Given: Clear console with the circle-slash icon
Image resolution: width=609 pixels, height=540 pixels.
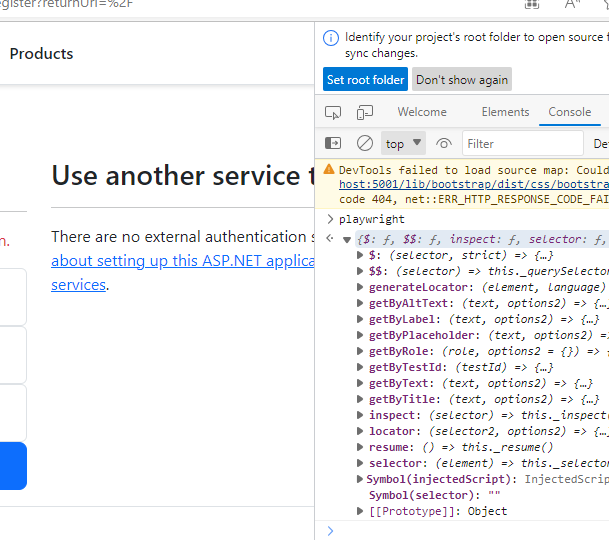Looking at the screenshot, I should (365, 143).
